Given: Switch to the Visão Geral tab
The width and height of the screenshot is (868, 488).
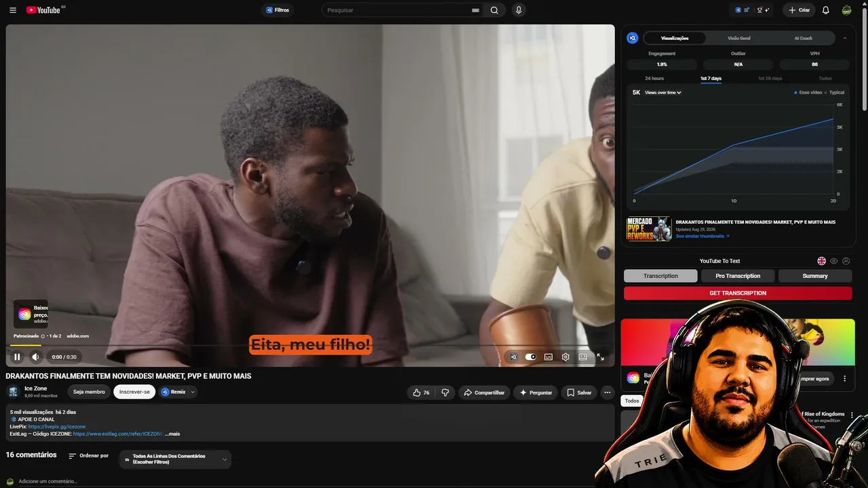Looking at the screenshot, I should (739, 38).
